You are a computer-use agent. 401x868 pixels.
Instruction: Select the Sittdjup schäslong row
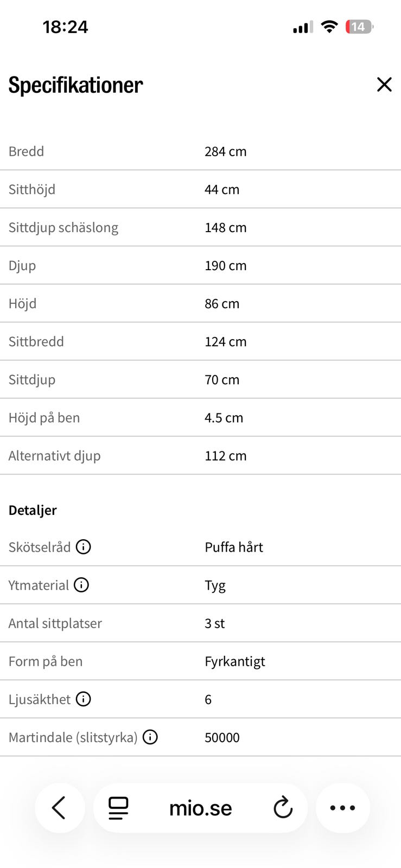click(200, 227)
